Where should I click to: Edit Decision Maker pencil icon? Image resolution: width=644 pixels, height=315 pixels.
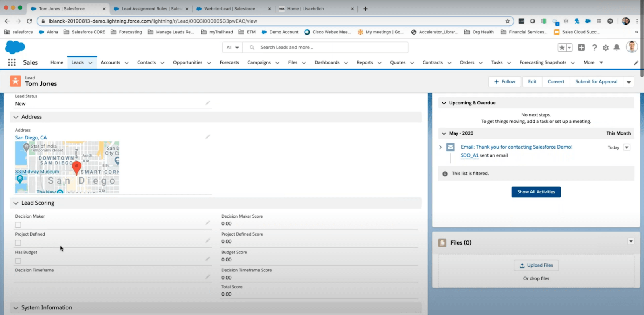tap(208, 223)
